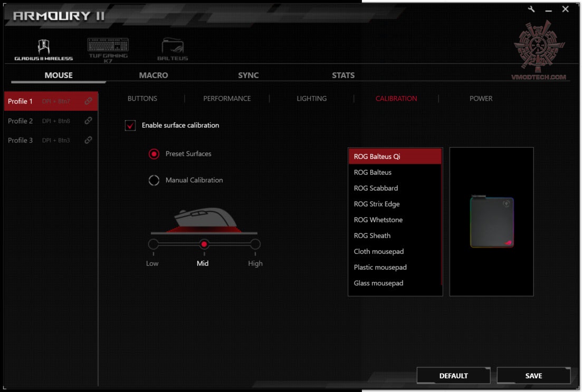Minimize the Armoury II window
Image resolution: width=582 pixels, height=392 pixels.
pyautogui.click(x=548, y=10)
